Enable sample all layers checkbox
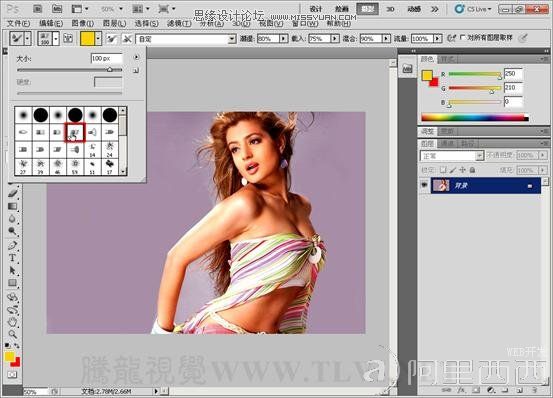The height and width of the screenshot is (398, 553). pyautogui.click(x=463, y=37)
